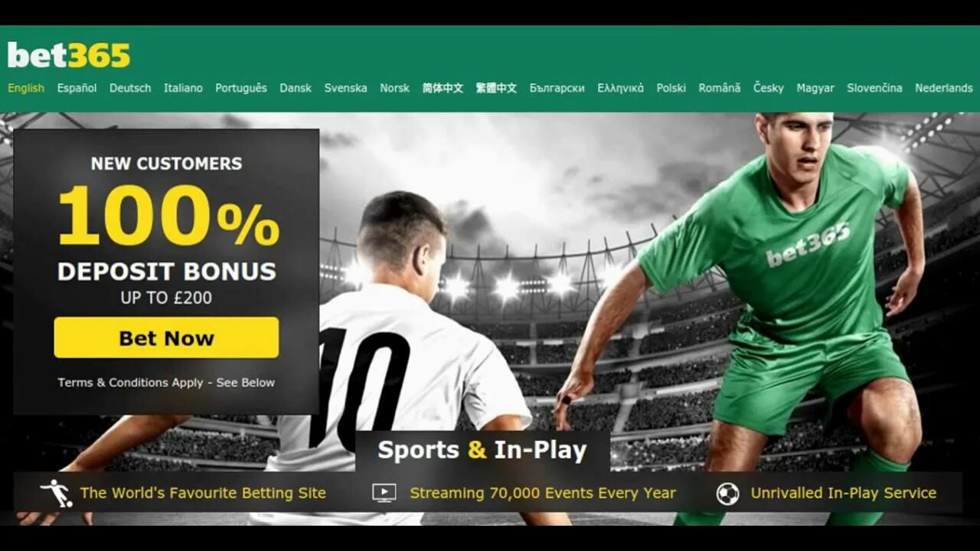This screenshot has width=980, height=551.
Task: Click the yellow Bet Now button
Action: point(166,337)
